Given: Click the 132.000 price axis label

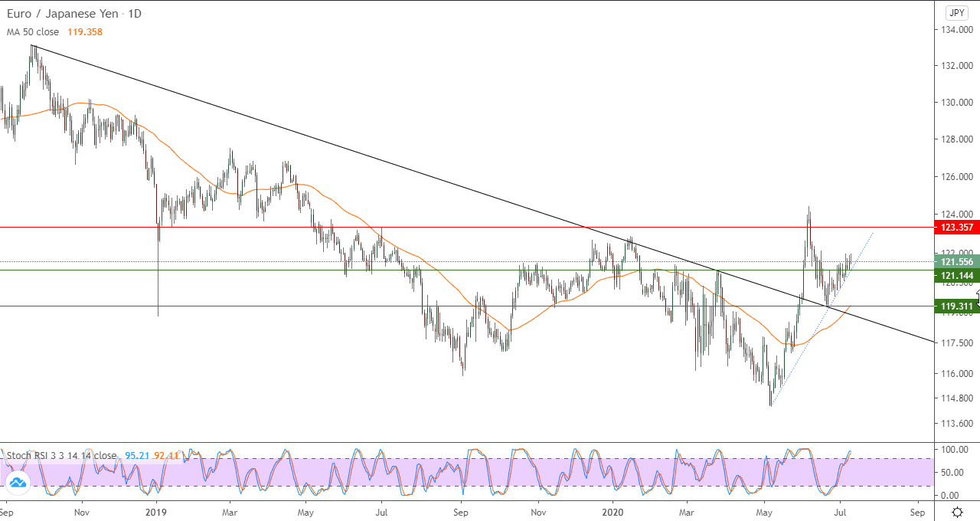Looking at the screenshot, I should pos(958,66).
